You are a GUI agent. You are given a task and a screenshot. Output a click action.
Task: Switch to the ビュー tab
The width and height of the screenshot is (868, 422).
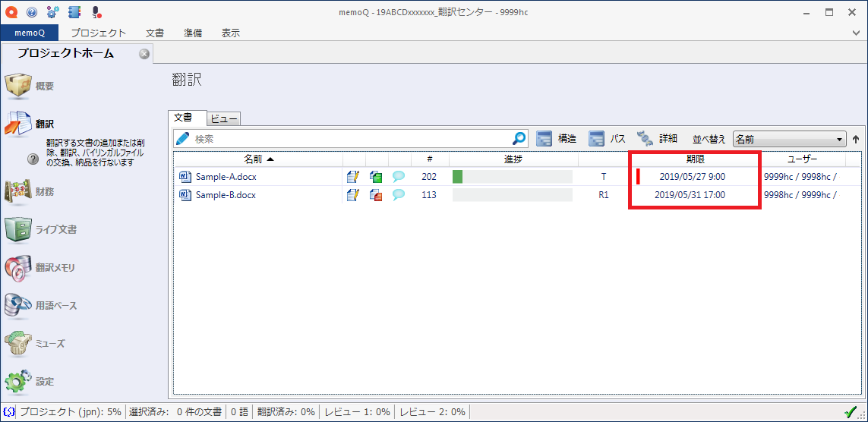(x=224, y=118)
